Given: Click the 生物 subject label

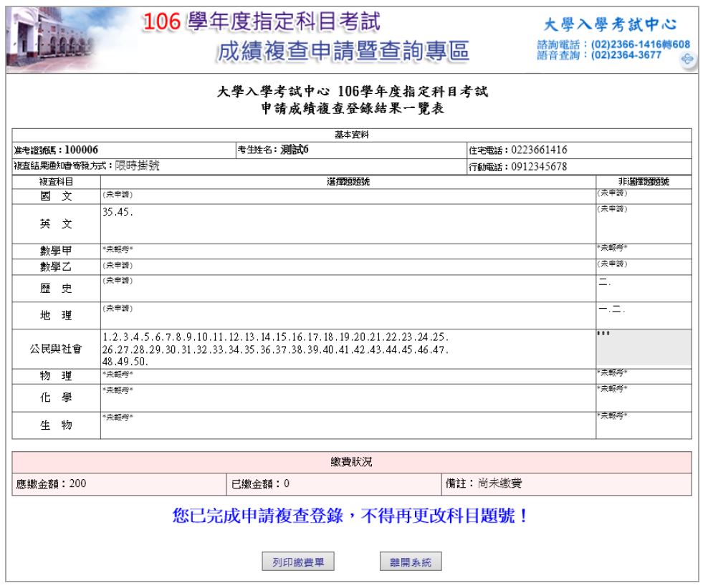Looking at the screenshot, I should pos(56,425).
